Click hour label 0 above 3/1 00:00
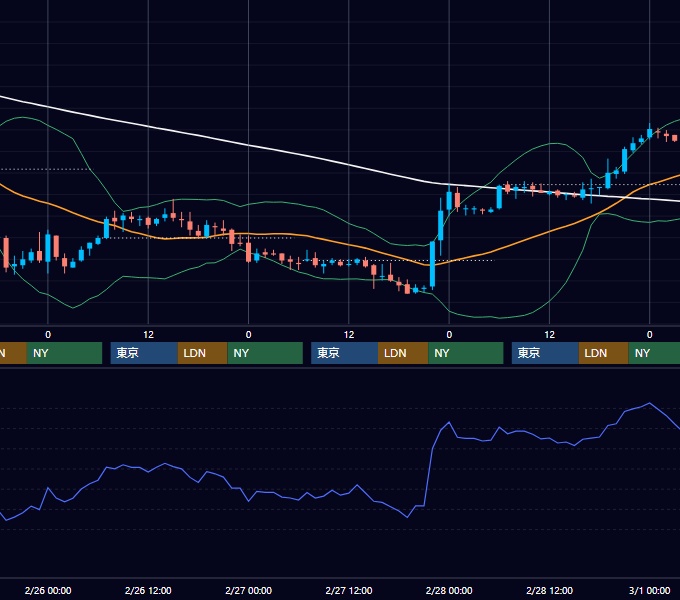The width and height of the screenshot is (680, 600). 649,335
